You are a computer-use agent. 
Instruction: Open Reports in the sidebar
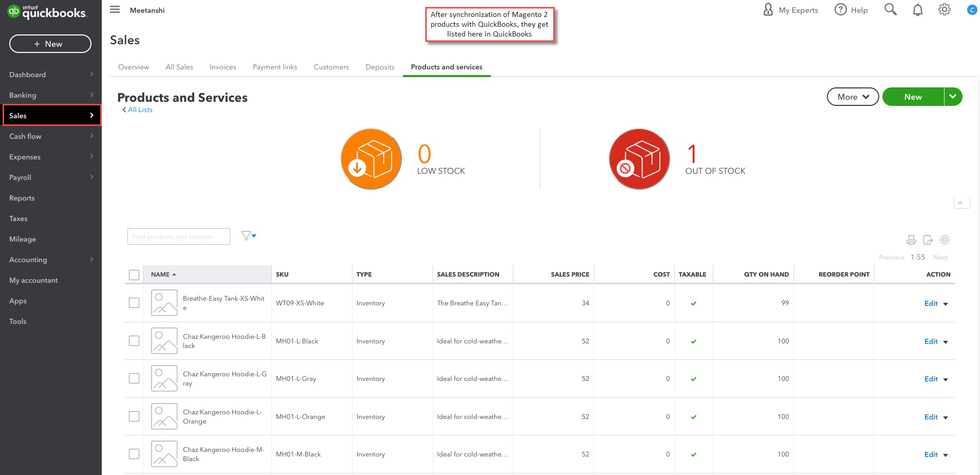50,198
